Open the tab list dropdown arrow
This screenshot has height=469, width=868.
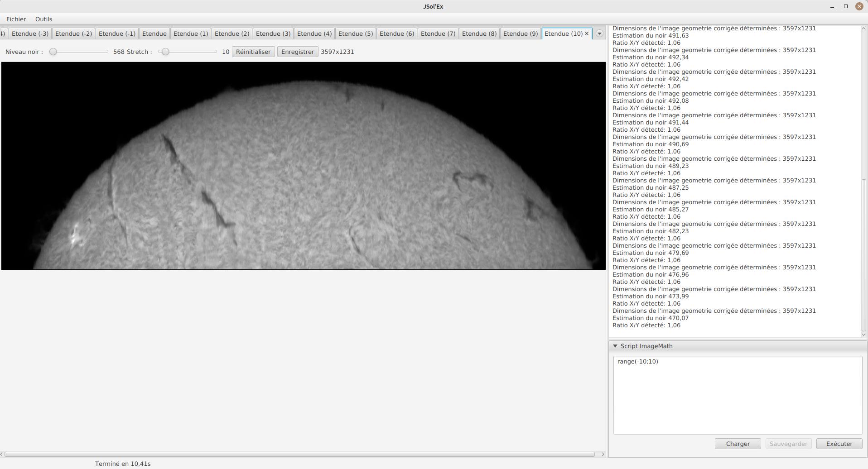(x=599, y=33)
